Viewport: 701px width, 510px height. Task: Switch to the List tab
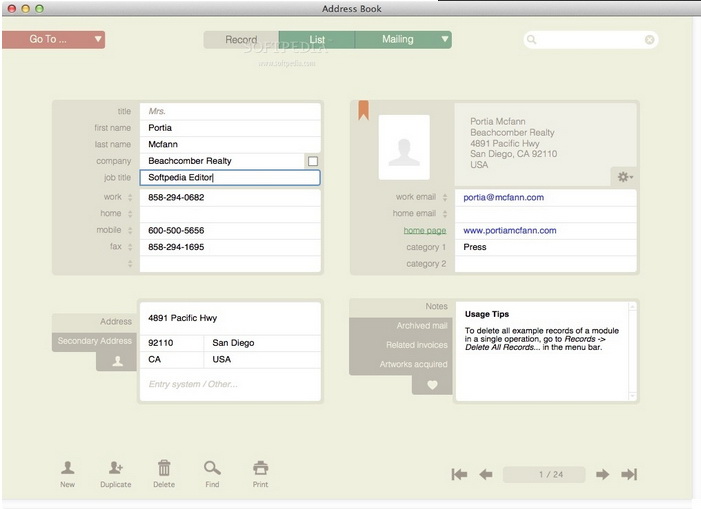(x=317, y=39)
